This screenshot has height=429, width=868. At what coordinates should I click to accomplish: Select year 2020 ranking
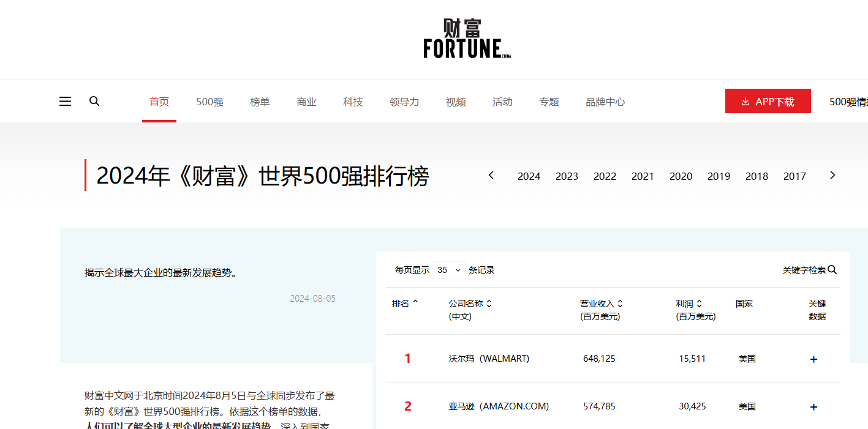681,176
